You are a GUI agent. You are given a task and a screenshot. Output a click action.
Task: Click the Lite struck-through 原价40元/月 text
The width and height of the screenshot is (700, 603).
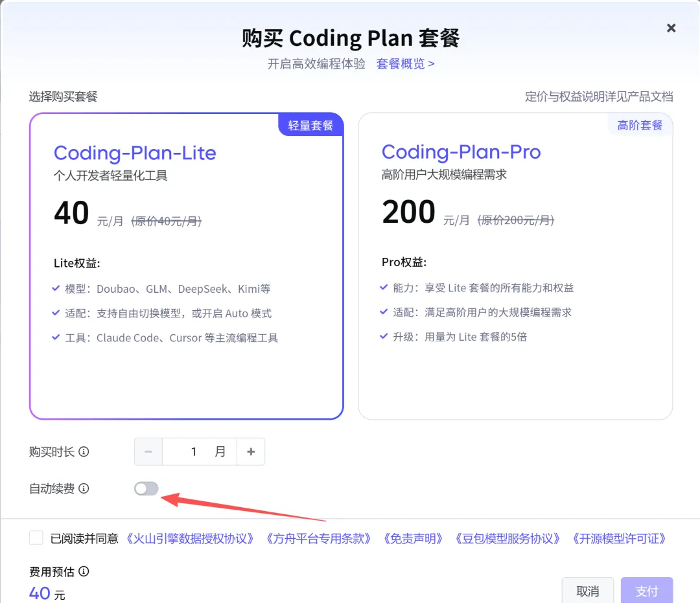click(x=166, y=221)
